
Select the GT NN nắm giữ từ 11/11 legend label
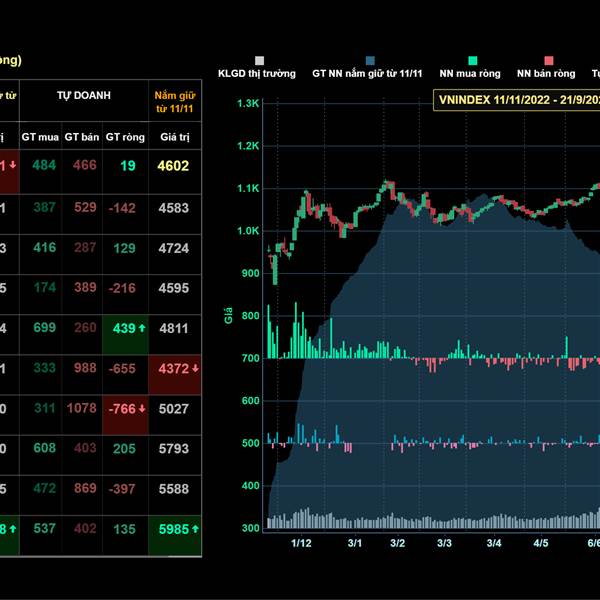(x=367, y=73)
